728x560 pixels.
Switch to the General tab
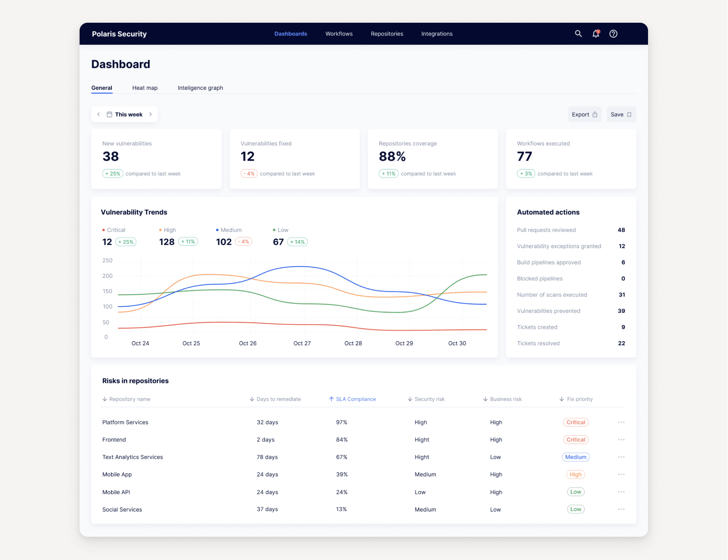(x=102, y=88)
